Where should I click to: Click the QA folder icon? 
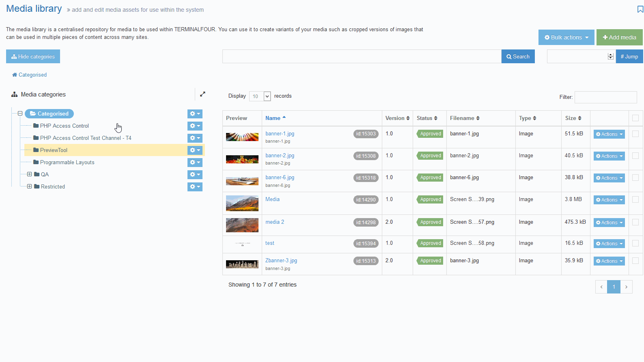[37, 174]
